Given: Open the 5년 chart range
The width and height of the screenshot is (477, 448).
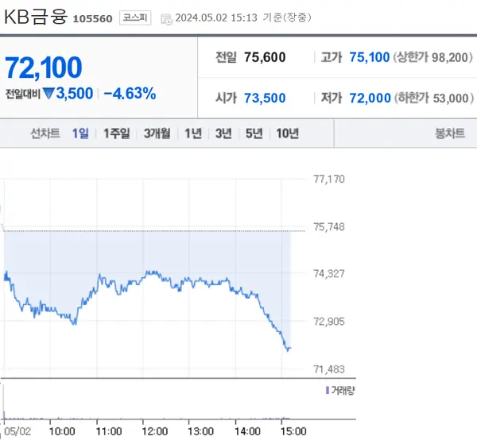Looking at the screenshot, I should click(x=254, y=133).
